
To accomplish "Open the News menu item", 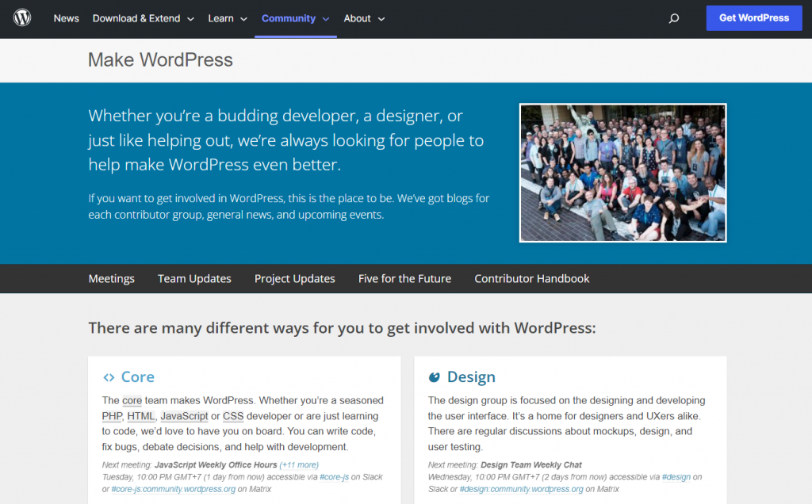I will pyautogui.click(x=66, y=18).
